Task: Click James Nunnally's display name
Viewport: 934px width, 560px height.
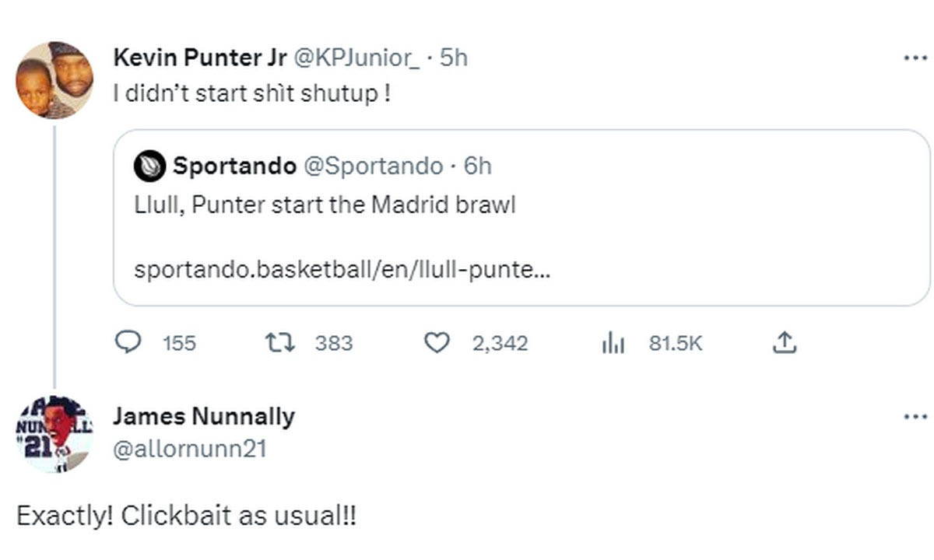Action: coord(204,416)
